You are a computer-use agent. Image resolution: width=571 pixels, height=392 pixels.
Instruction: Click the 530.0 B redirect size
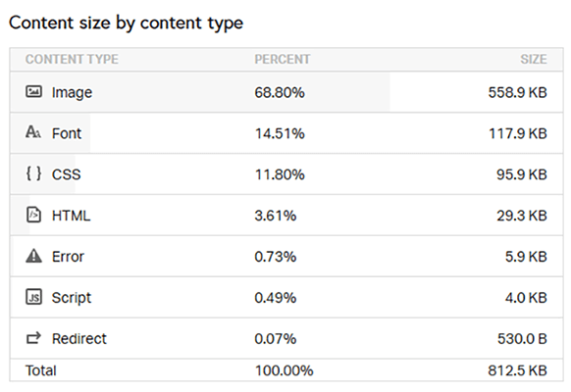point(522,339)
